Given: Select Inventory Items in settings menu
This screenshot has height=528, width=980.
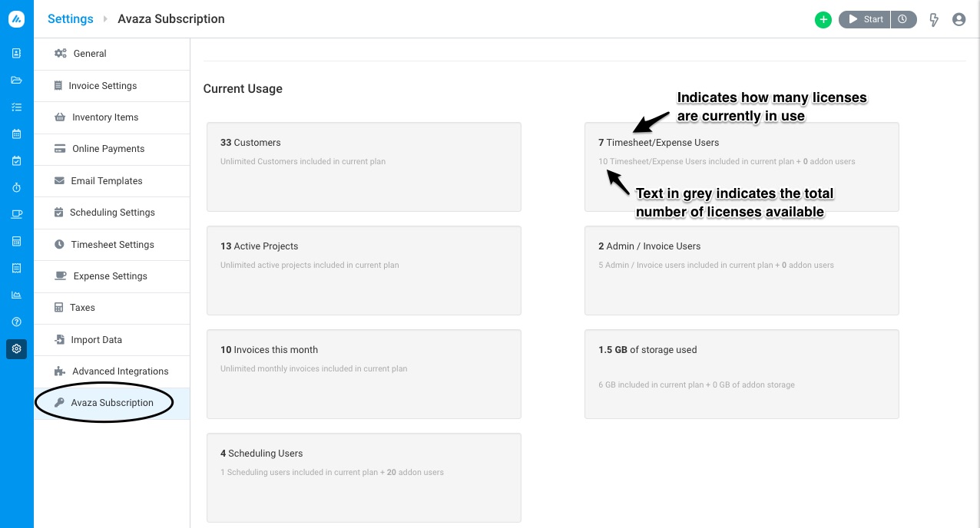Looking at the screenshot, I should (x=112, y=117).
